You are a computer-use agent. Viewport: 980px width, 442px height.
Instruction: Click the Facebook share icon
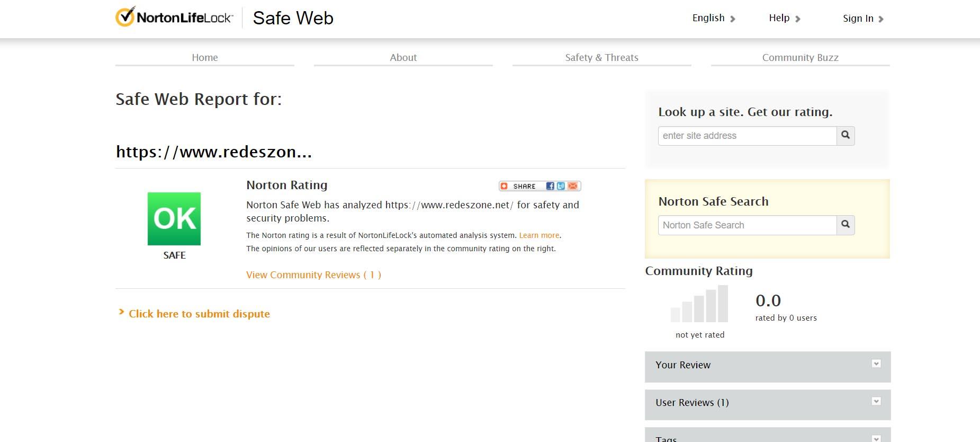coord(550,186)
